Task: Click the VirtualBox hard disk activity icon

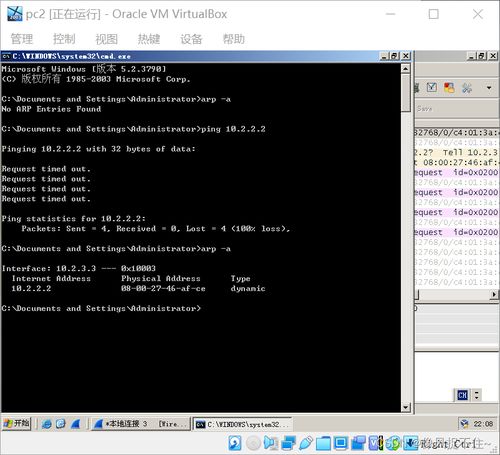Action: pyautogui.click(x=235, y=443)
